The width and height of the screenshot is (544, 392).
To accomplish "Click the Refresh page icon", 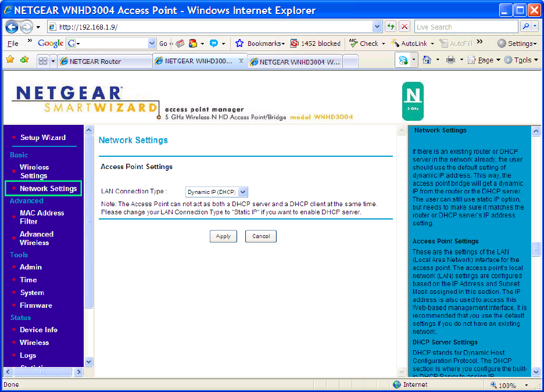I will point(391,26).
